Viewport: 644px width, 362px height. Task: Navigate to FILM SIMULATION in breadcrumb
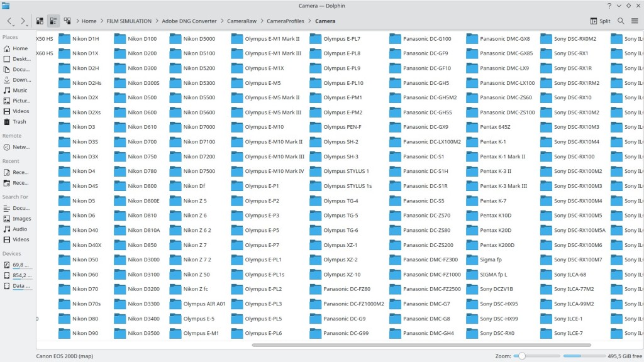coord(129,21)
